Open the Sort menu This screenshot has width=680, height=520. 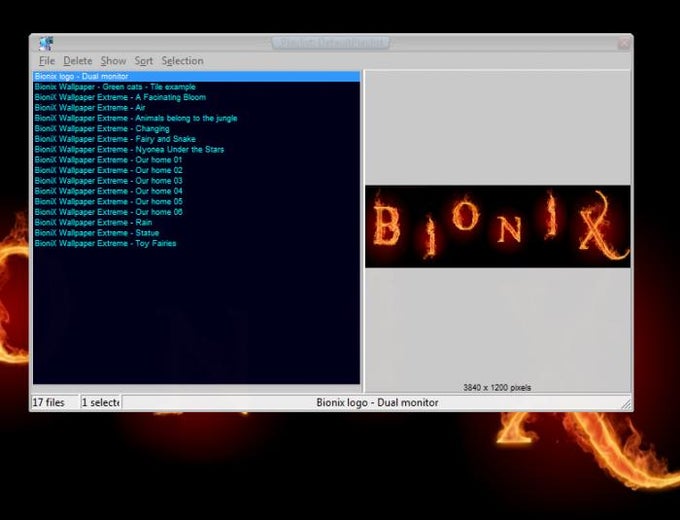coord(144,61)
